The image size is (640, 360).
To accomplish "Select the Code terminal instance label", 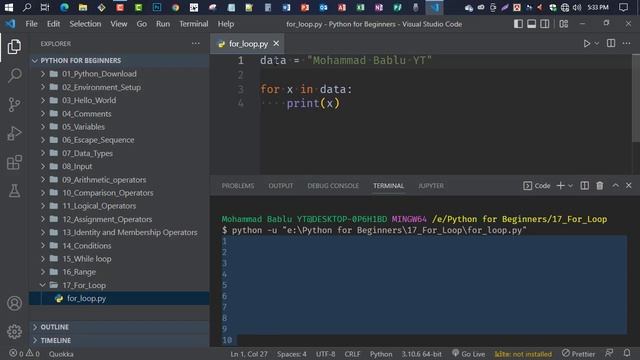I will (x=537, y=186).
